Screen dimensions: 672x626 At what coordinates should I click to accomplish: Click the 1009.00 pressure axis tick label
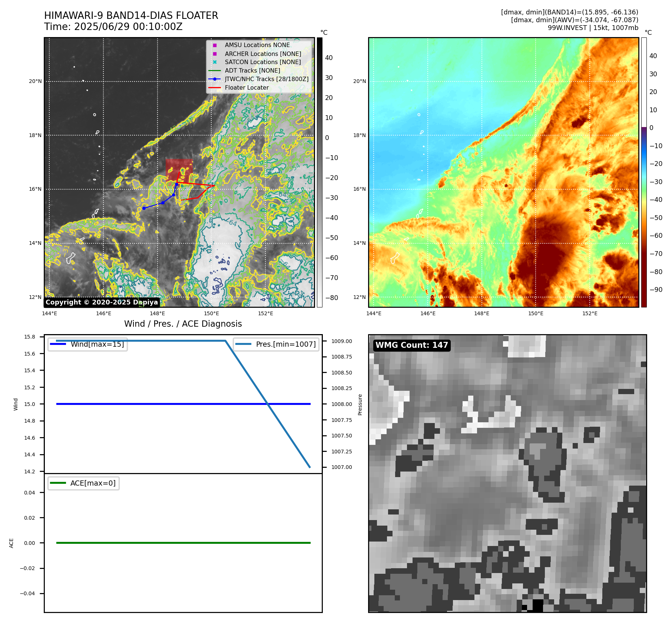pos(342,341)
